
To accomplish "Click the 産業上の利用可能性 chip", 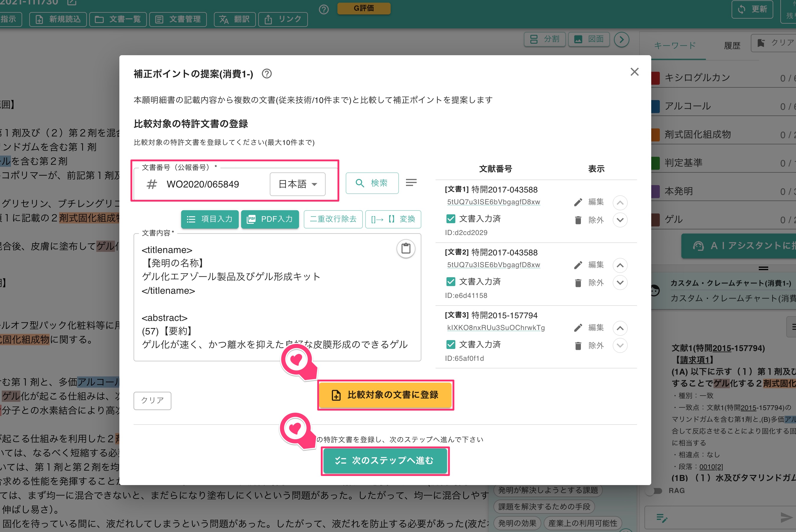I will 583,523.
